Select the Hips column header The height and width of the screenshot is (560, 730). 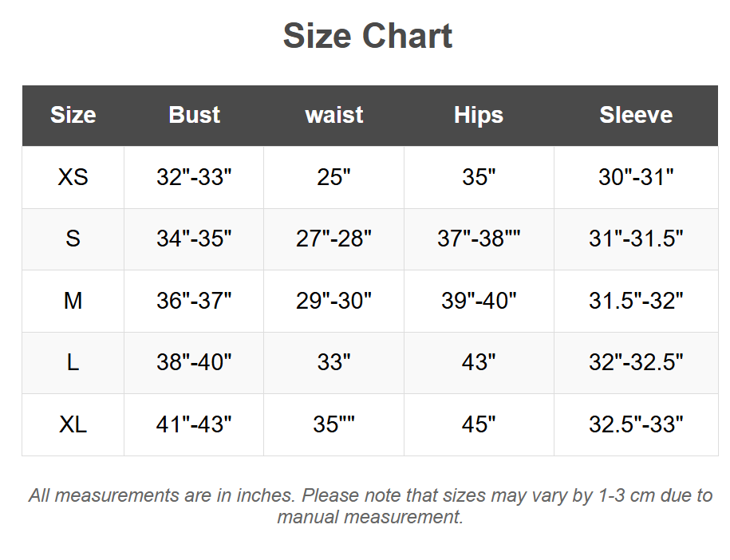coord(479,115)
